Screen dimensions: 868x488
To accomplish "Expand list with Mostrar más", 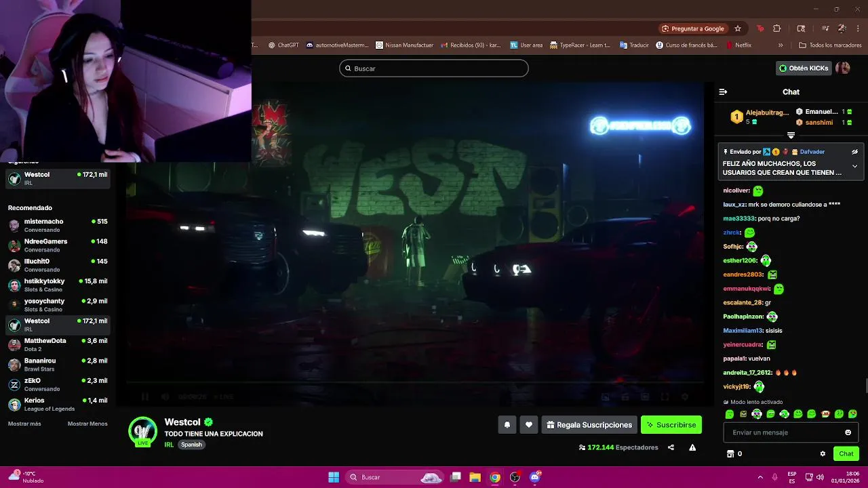I will pos(24,424).
